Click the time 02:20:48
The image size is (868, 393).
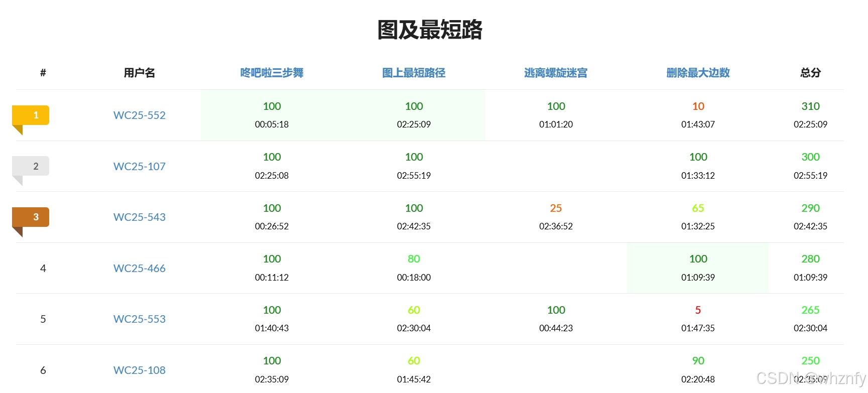pyautogui.click(x=698, y=379)
